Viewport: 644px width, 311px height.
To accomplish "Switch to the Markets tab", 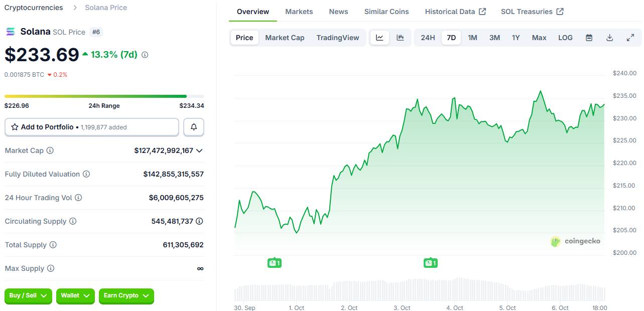I will 299,12.
